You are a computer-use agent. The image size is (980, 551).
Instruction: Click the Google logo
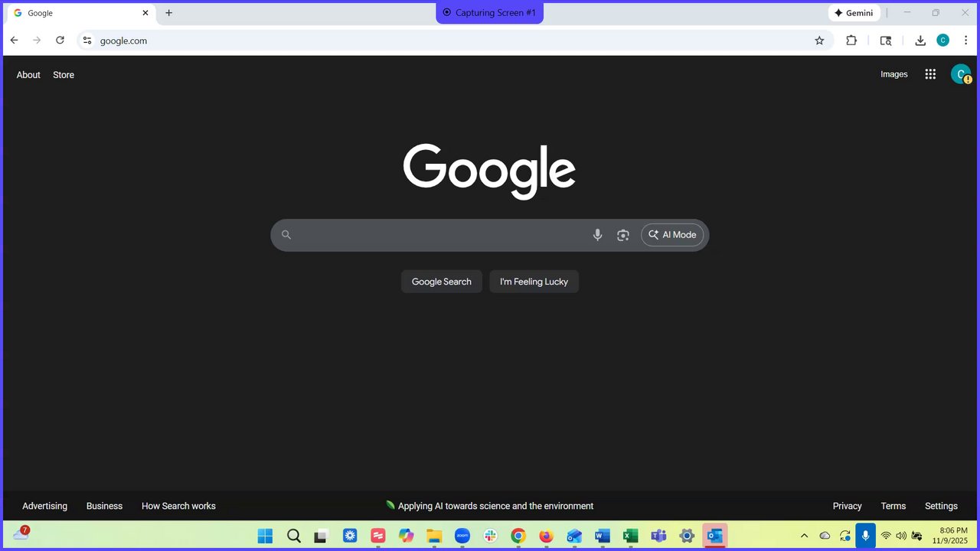[x=489, y=171]
